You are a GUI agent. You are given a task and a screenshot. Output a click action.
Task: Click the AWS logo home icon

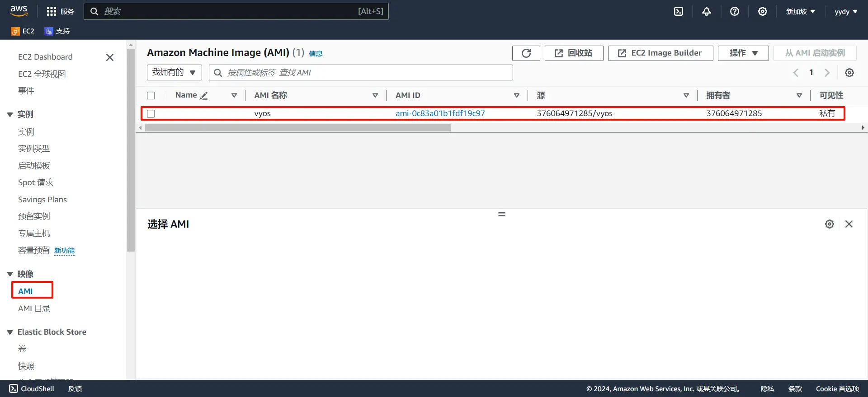coord(19,11)
